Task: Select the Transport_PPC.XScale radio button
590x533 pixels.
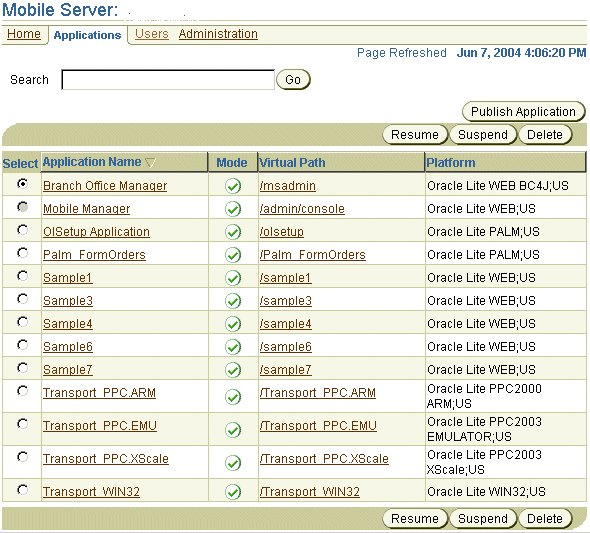Action: coord(23,457)
